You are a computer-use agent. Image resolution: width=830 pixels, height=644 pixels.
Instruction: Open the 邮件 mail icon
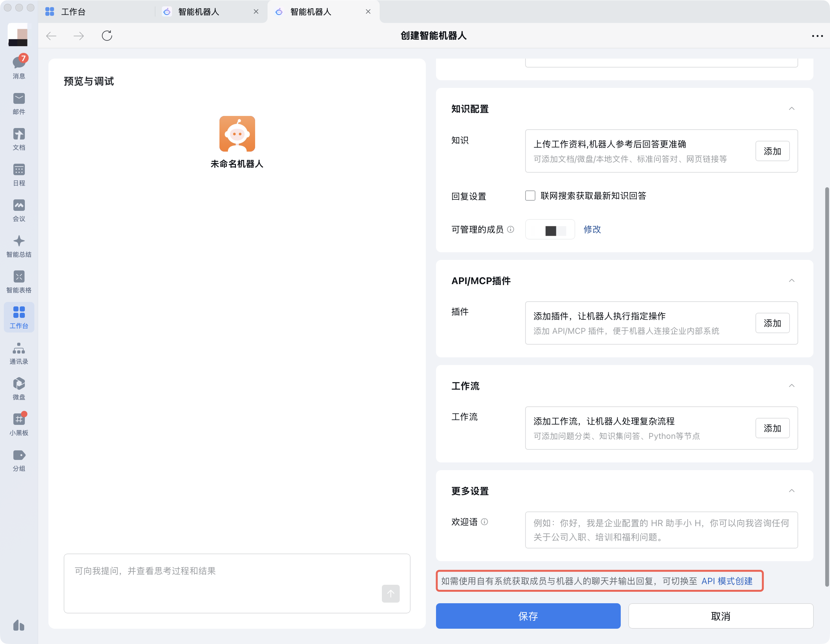pyautogui.click(x=18, y=99)
